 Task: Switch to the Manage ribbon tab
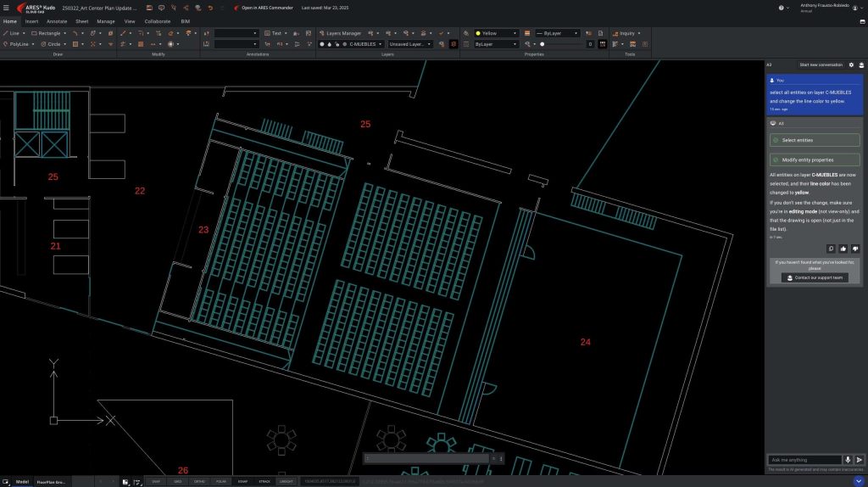[x=106, y=21]
